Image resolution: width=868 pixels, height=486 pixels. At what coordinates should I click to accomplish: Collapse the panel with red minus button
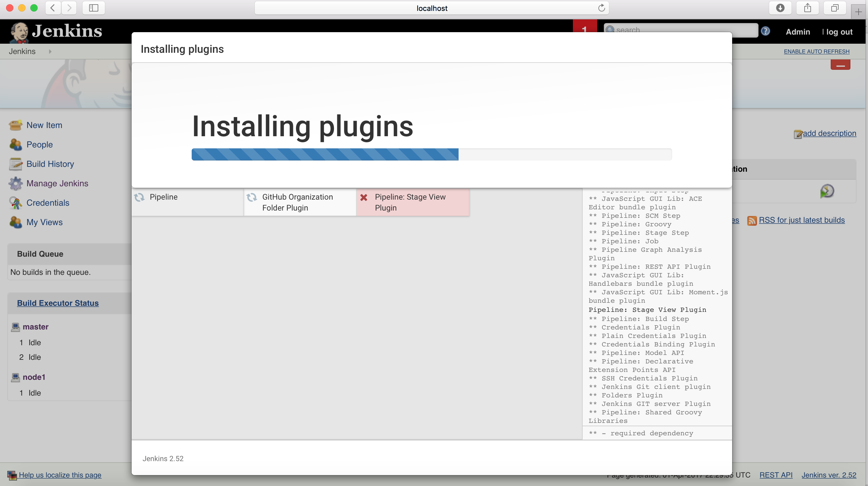pos(840,65)
